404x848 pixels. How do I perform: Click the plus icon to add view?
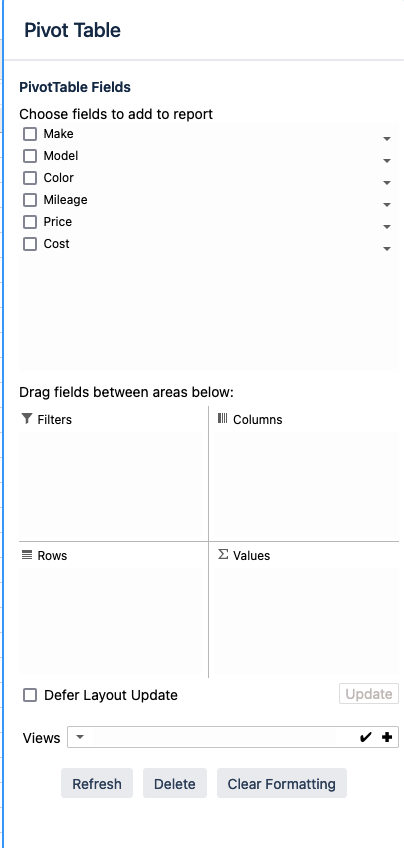coord(387,737)
